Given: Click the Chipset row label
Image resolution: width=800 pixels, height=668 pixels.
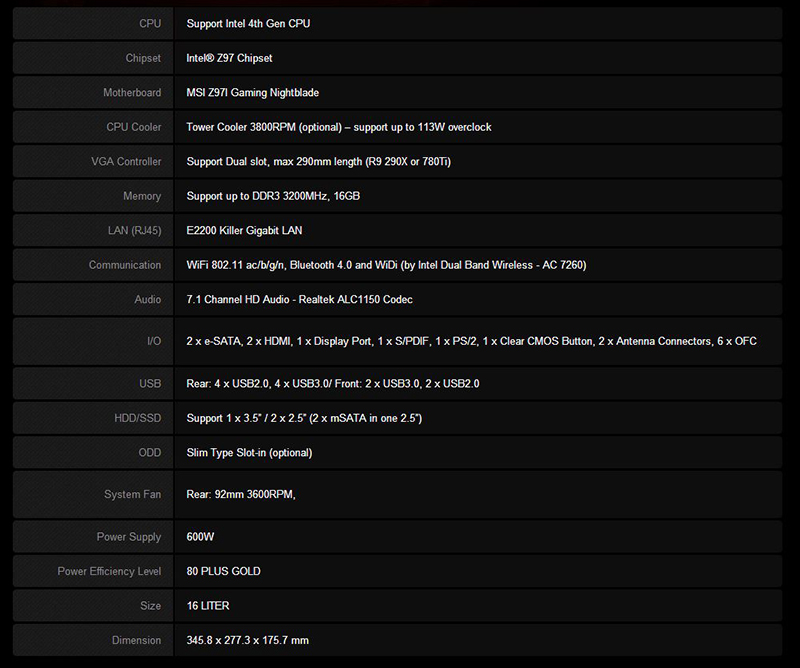Looking at the screenshot, I should (143, 58).
